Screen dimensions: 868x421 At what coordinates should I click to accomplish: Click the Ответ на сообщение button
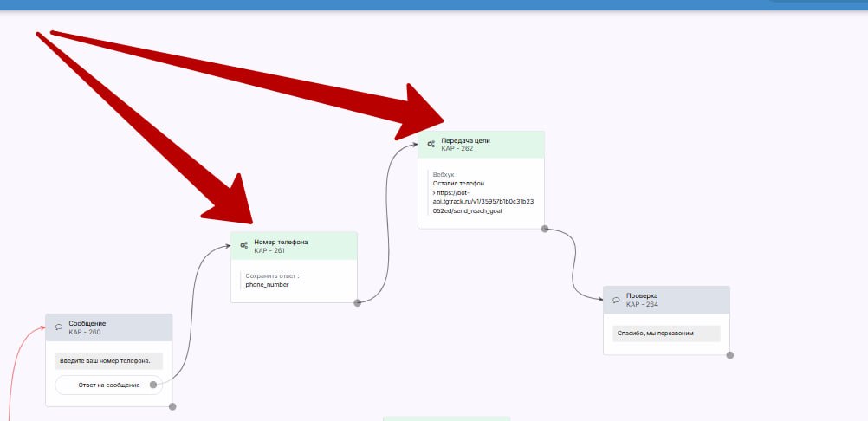(x=109, y=385)
